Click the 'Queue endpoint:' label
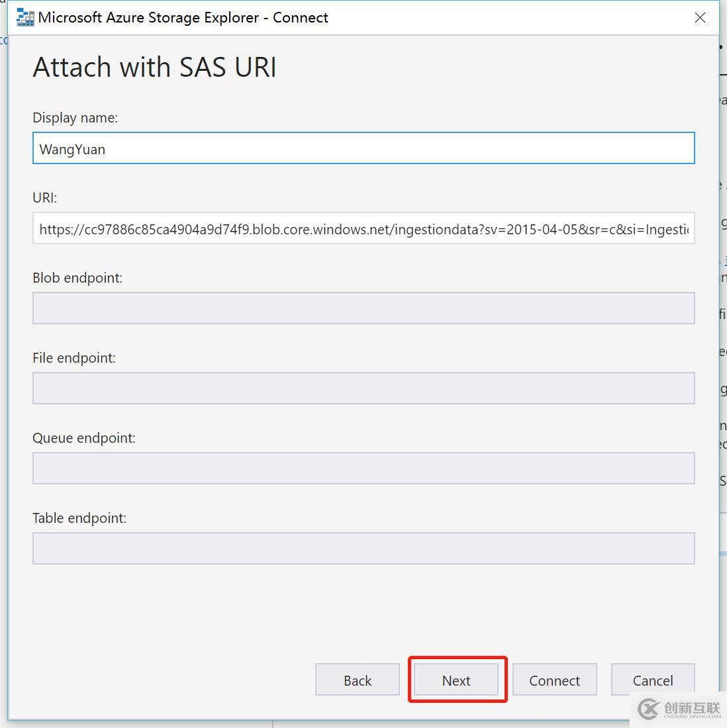The image size is (727, 728). click(84, 438)
